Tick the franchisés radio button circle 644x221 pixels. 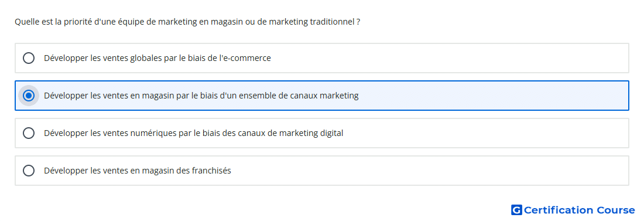[x=29, y=171]
